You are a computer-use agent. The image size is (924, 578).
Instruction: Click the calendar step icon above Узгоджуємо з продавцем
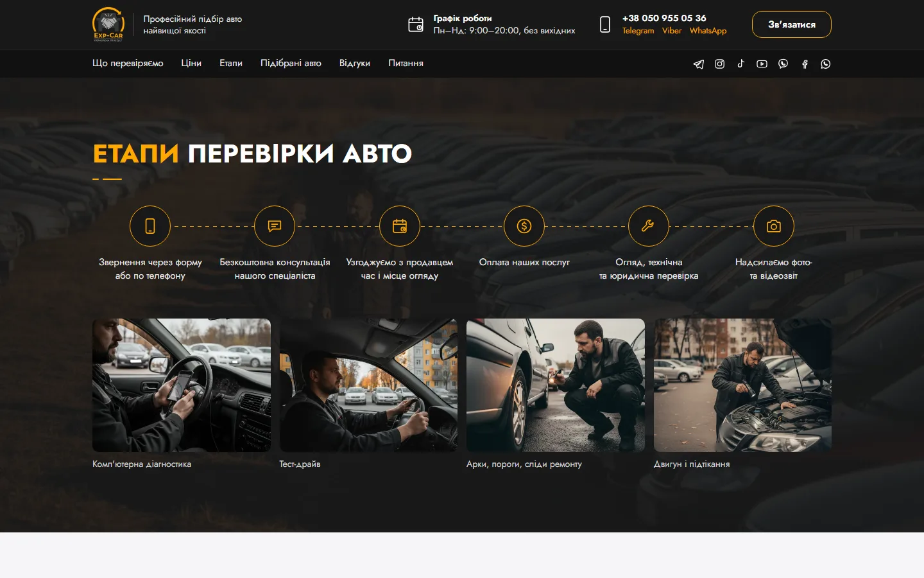pyautogui.click(x=400, y=226)
